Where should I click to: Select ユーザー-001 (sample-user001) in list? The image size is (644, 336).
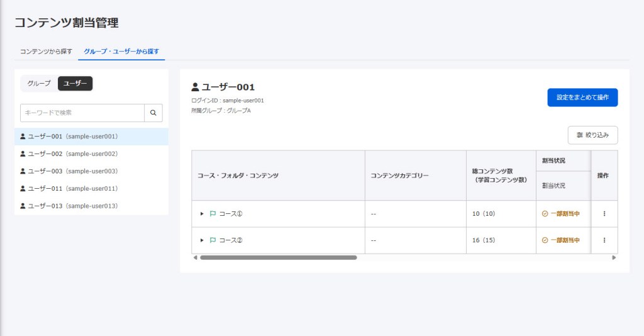[x=91, y=137]
